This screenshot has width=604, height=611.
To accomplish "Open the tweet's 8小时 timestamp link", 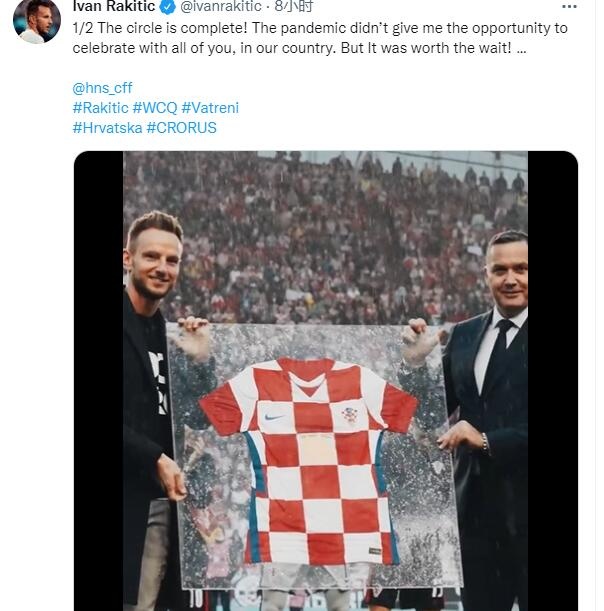I will 294,7.
